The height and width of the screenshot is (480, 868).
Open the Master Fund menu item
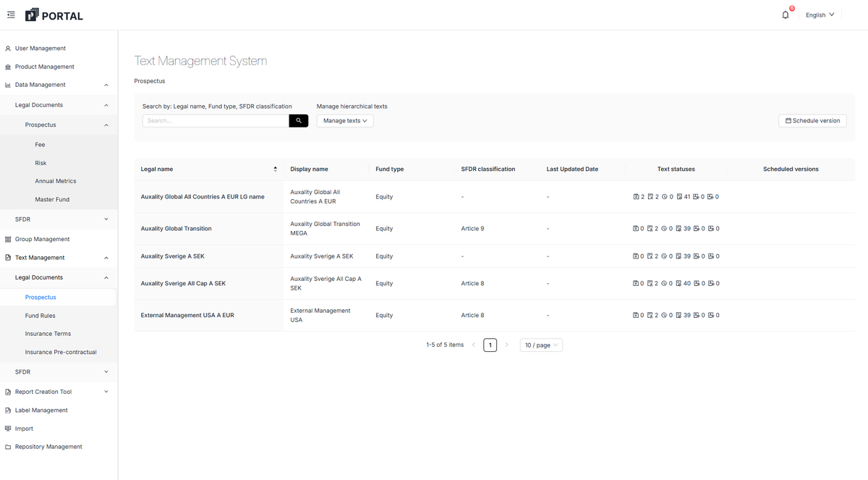point(52,200)
